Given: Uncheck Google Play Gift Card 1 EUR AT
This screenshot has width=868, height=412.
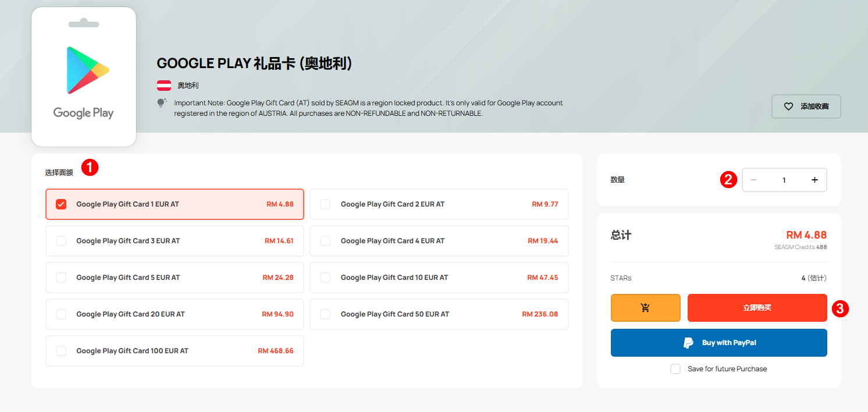Looking at the screenshot, I should [x=61, y=204].
